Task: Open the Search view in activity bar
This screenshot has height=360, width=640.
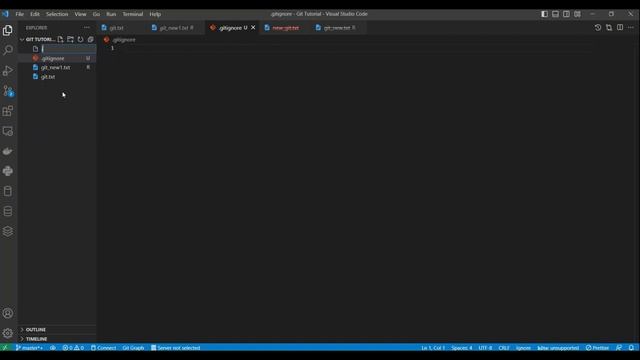Action: pos(8,50)
